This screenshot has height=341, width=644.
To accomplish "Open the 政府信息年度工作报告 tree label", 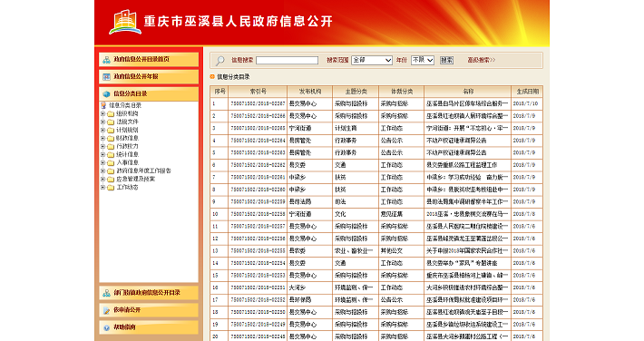I will tap(143, 170).
